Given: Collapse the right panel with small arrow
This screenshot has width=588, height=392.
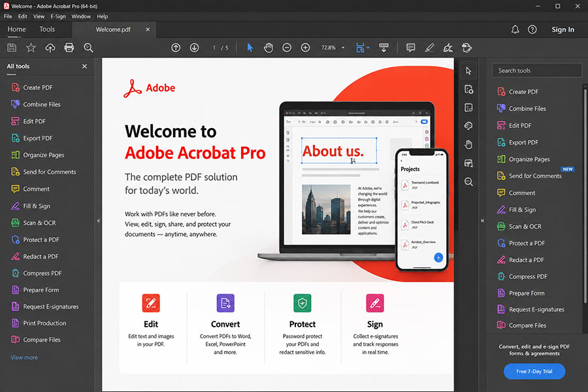Looking at the screenshot, I should [482, 221].
